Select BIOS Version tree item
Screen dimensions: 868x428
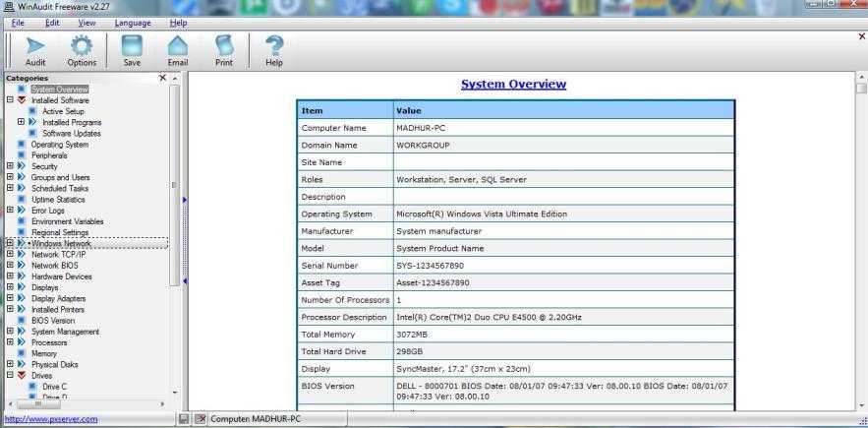53,321
